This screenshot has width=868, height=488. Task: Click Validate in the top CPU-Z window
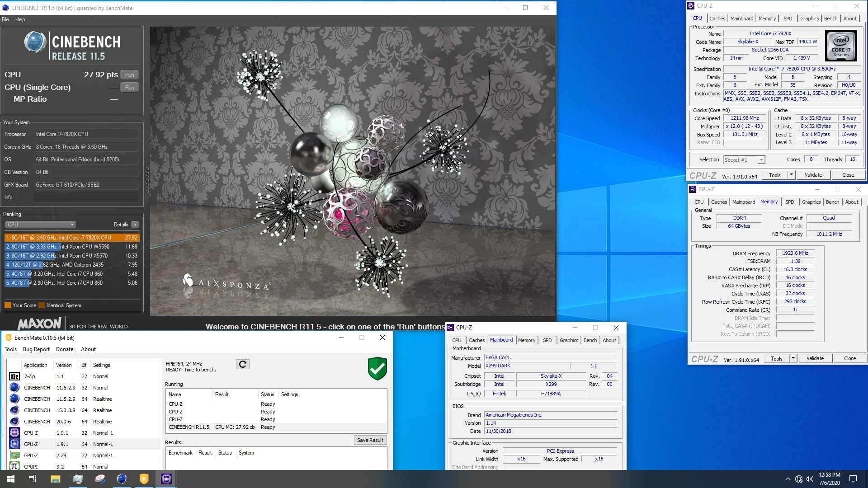813,175
